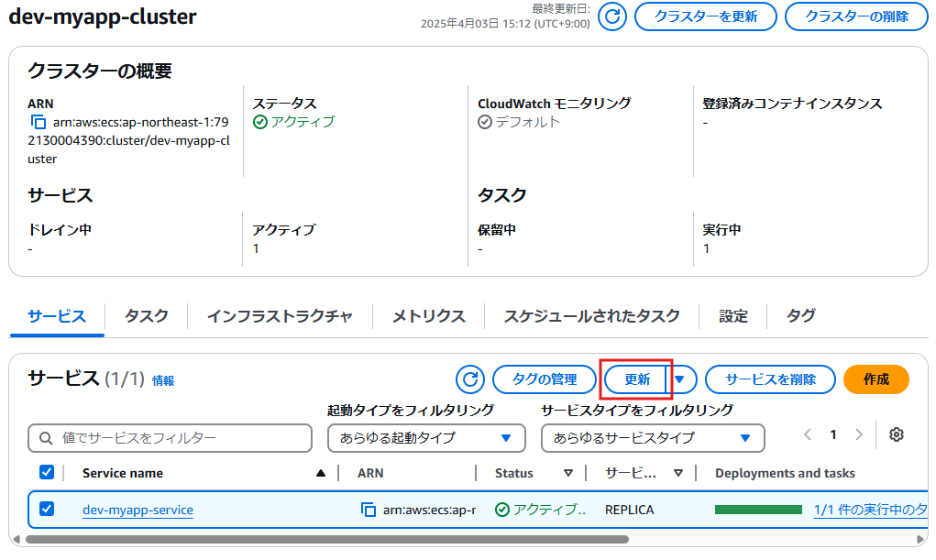Click the Service name column header
The width and height of the screenshot is (936, 560).
pos(122,473)
